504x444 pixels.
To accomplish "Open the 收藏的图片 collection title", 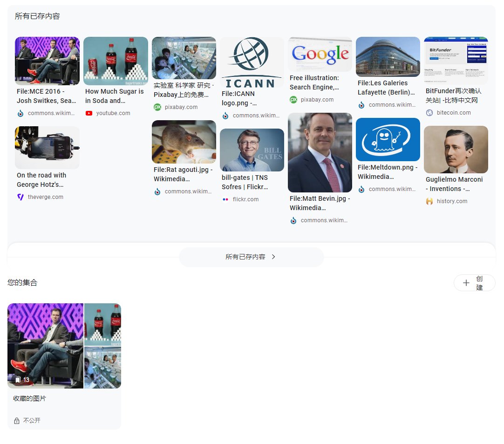I will click(x=30, y=399).
